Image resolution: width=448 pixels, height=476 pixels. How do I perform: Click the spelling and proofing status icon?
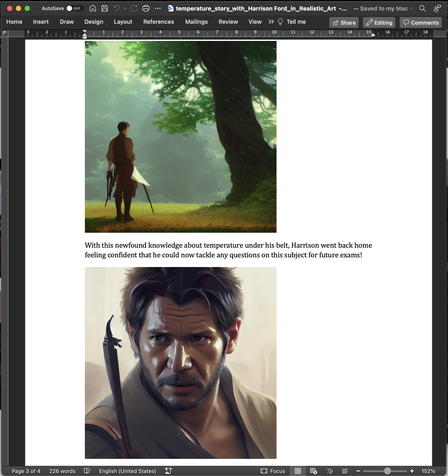(x=87, y=471)
